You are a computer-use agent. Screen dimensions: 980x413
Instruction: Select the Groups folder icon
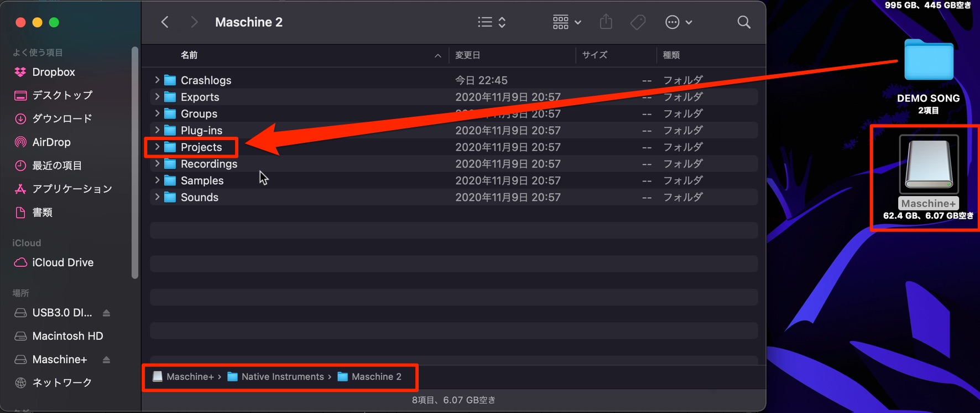coord(170,113)
